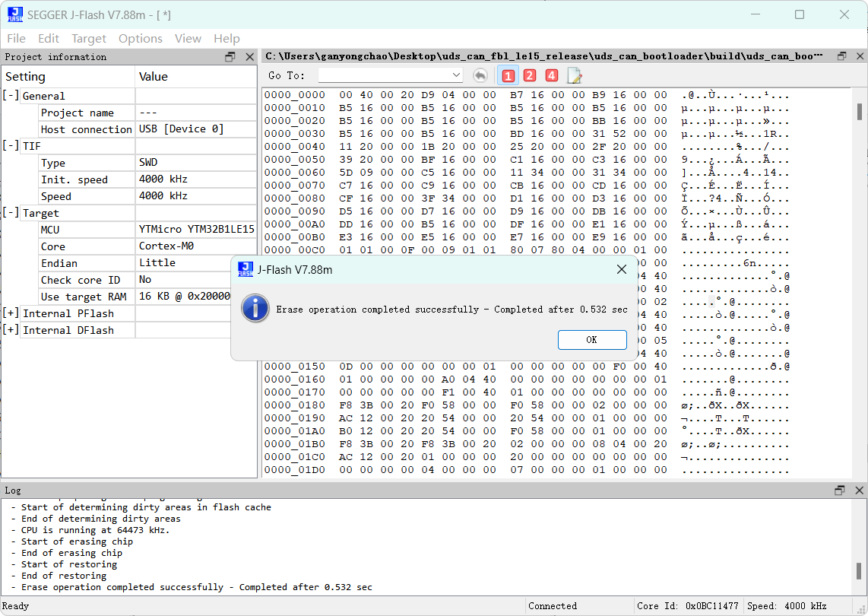Viewport: 868px width, 616px height.
Task: Collapse the TIF settings group
Action: pyautogui.click(x=11, y=146)
